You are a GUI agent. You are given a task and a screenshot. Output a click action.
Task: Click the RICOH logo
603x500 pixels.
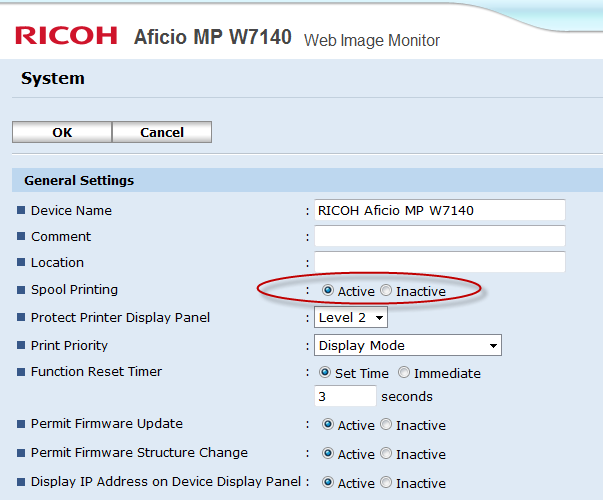pyautogui.click(x=66, y=37)
